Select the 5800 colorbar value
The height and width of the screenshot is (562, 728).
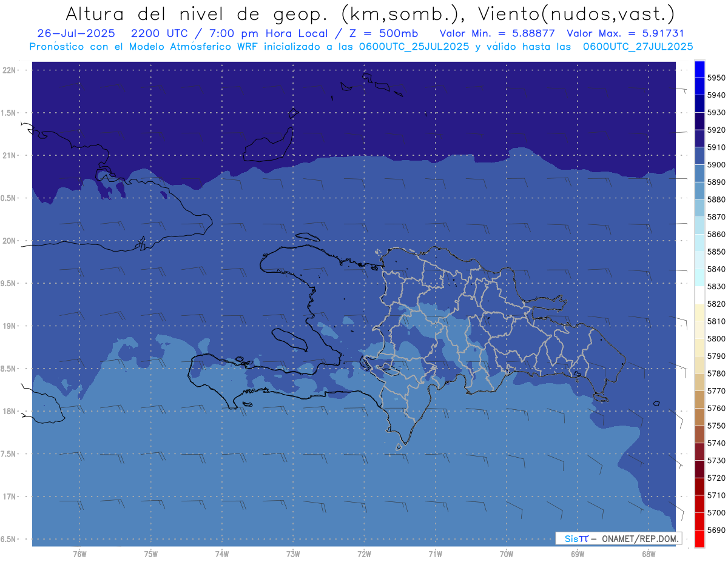pos(716,339)
